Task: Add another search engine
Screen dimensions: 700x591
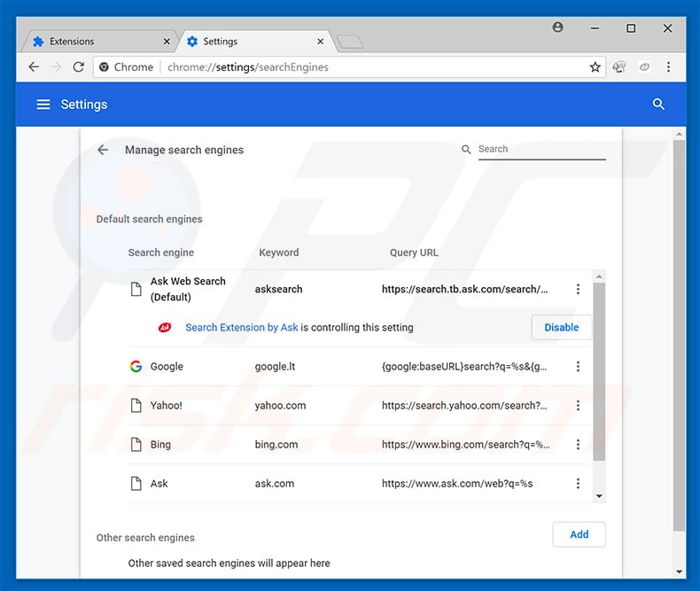Action: 579,534
